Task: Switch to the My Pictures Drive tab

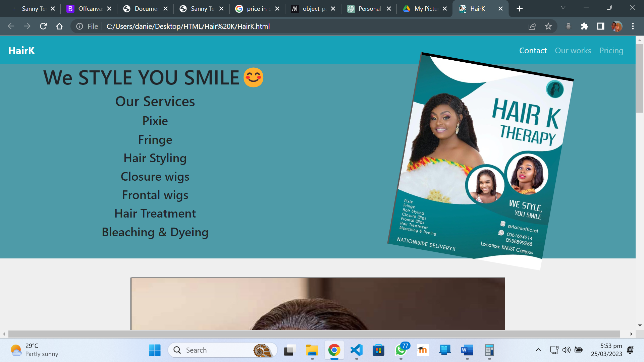Action: pyautogui.click(x=425, y=9)
